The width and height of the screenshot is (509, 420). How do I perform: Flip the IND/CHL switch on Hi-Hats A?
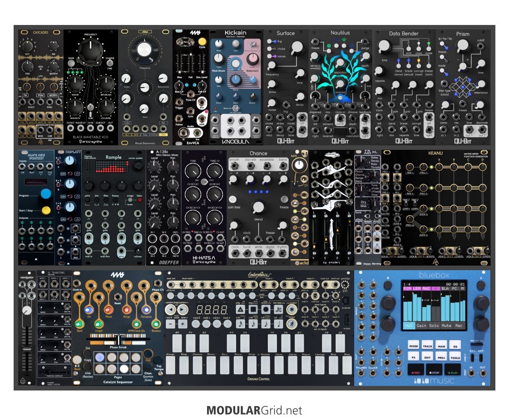tap(204, 182)
